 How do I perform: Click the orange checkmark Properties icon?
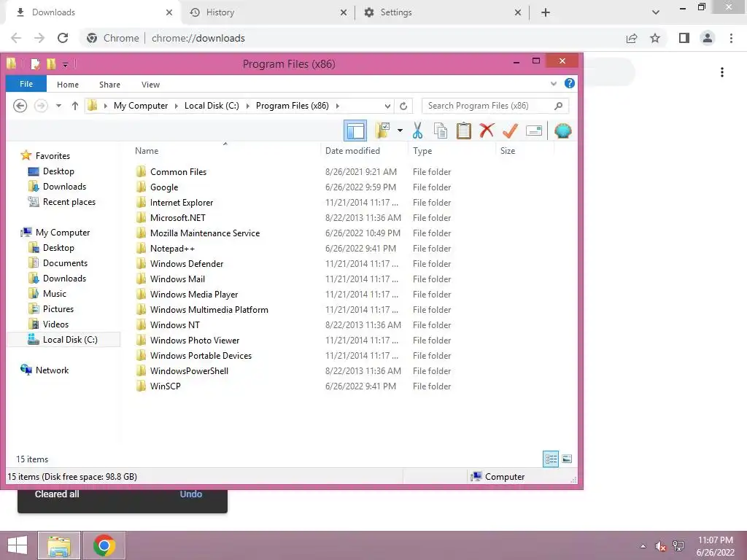510,131
